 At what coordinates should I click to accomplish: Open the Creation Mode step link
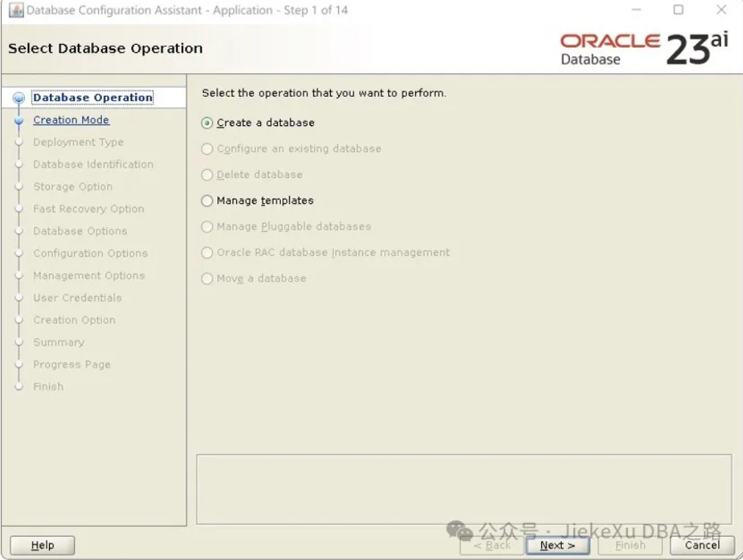click(71, 119)
